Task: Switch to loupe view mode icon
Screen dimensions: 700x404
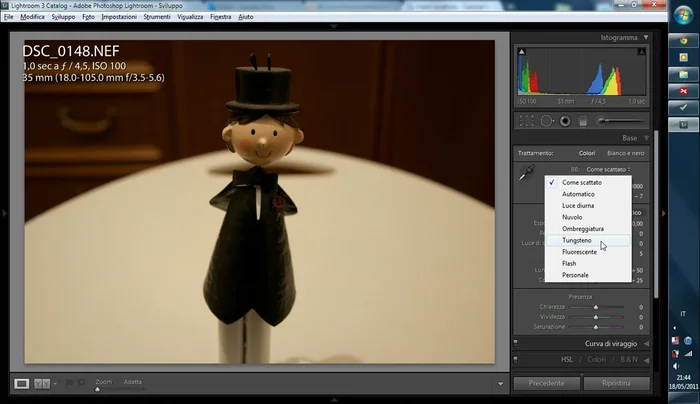Action: [x=22, y=383]
